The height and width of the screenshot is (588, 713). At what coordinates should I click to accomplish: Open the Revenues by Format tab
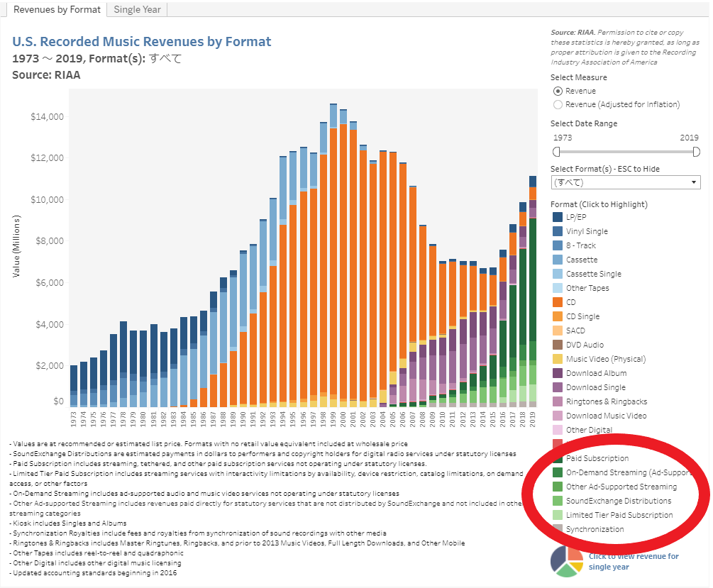(x=57, y=9)
